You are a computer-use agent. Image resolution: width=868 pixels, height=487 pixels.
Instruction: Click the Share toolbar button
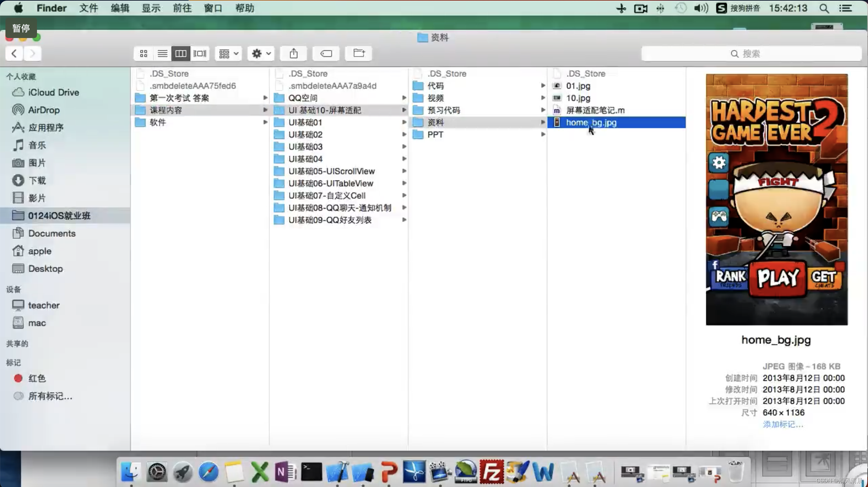click(x=294, y=54)
